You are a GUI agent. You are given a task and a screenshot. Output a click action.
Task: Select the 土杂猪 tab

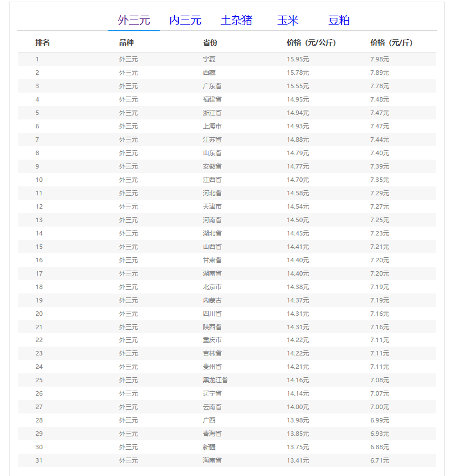coord(236,20)
